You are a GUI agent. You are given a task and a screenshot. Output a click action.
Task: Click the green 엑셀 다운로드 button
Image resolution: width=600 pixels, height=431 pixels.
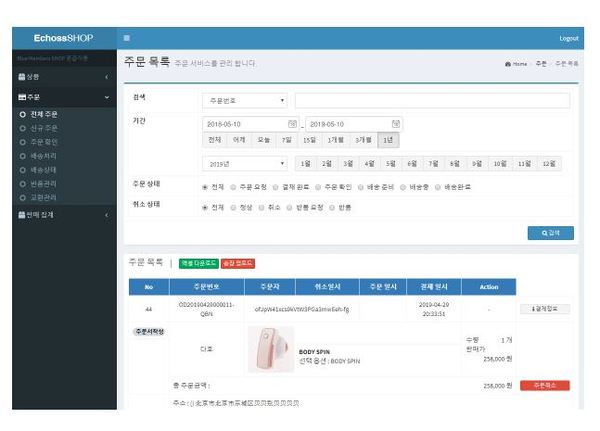point(199,263)
